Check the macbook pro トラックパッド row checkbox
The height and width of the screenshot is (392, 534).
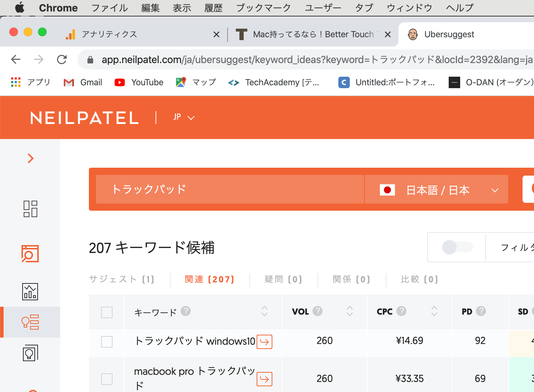click(x=107, y=379)
